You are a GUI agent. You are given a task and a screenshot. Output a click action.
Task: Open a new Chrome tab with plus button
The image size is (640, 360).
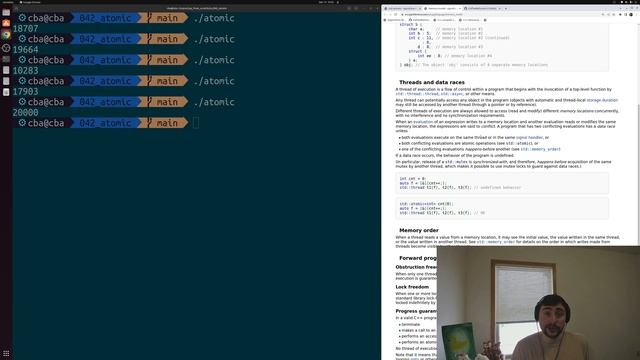506,8
